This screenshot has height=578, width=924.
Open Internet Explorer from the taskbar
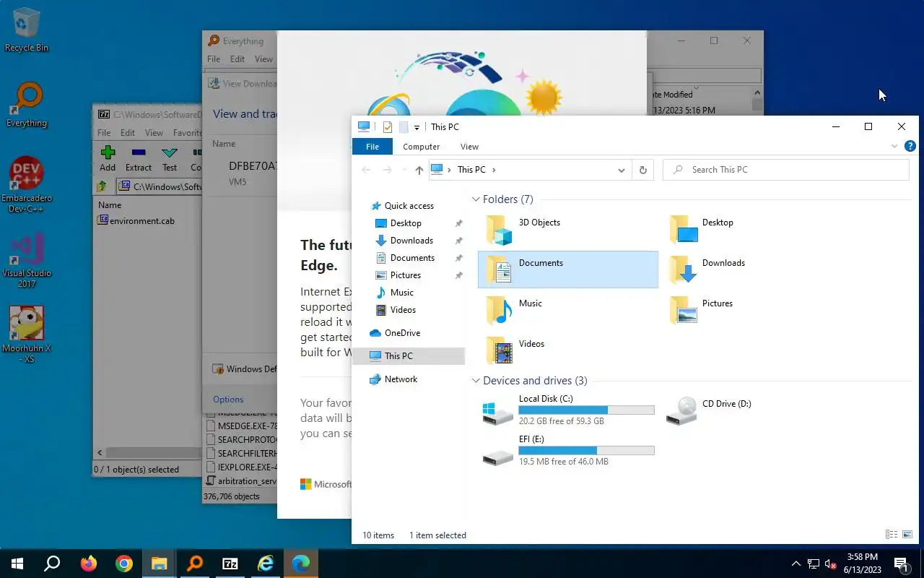pos(266,564)
